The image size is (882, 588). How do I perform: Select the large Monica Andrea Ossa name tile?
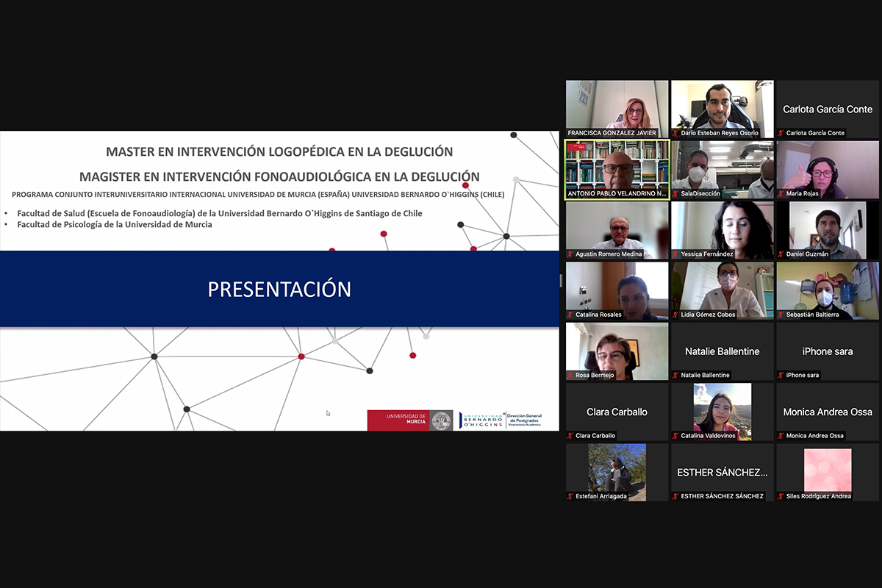[x=828, y=412]
